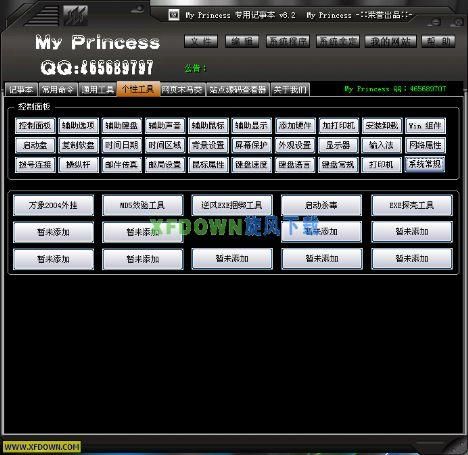Open the EXE探壳工具 button
The image size is (468, 455).
412,205
